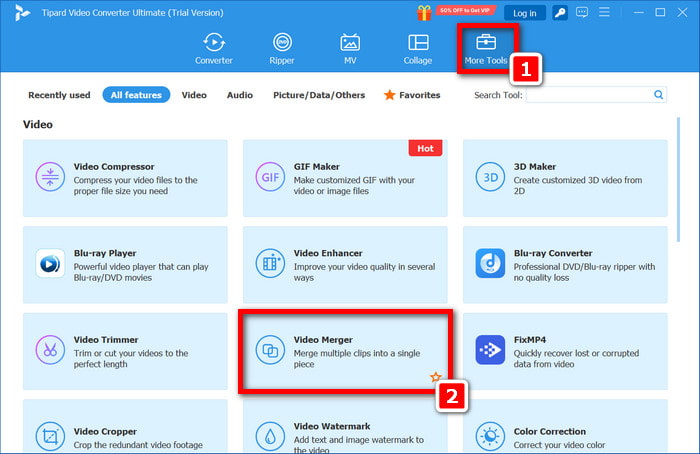This screenshot has height=454, width=700.
Task: Click the gift box promo icon
Action: (x=424, y=13)
